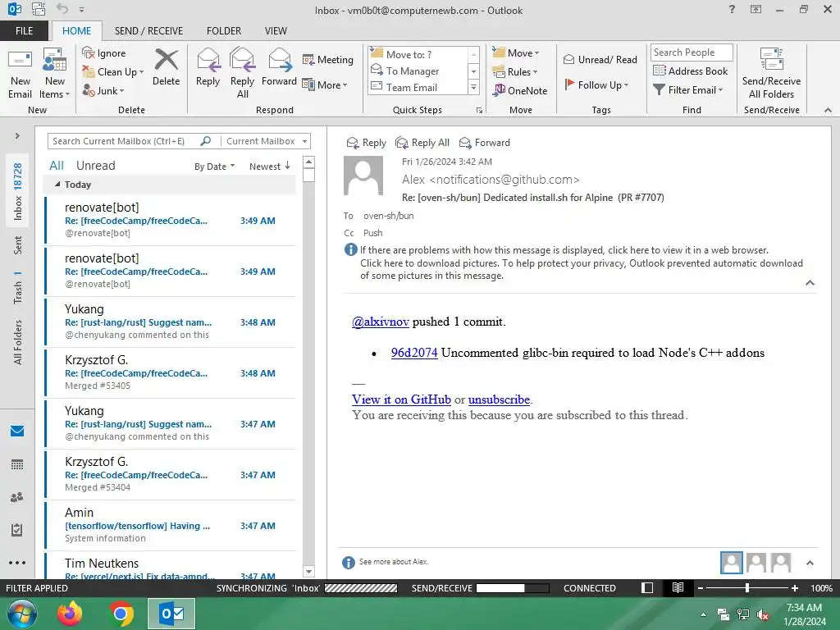Switch to Tasks view
The width and height of the screenshot is (840, 630).
pos(17,530)
